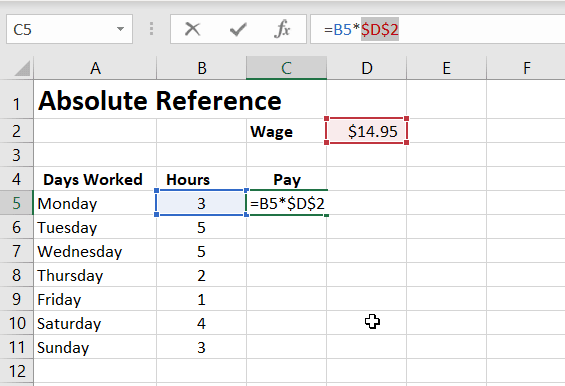
Task: Select row 10 header
Action: [17, 323]
